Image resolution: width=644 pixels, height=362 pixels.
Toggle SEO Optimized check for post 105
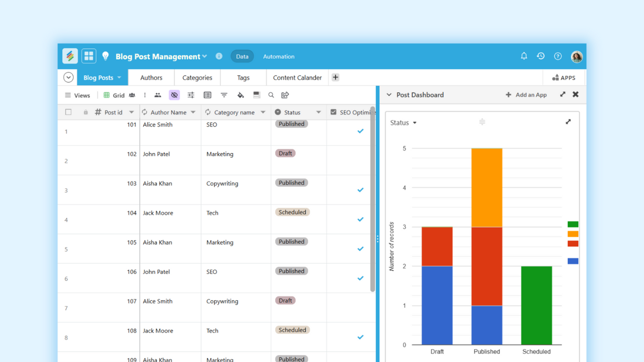[360, 249]
